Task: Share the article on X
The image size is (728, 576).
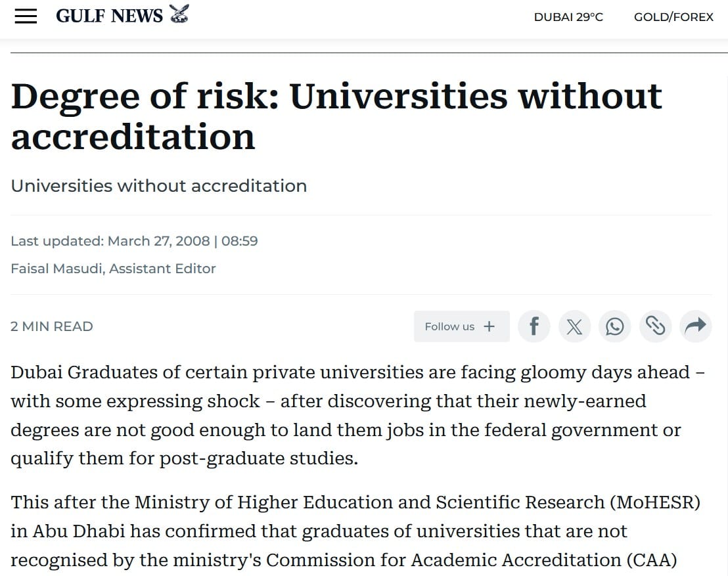Action: coord(574,326)
